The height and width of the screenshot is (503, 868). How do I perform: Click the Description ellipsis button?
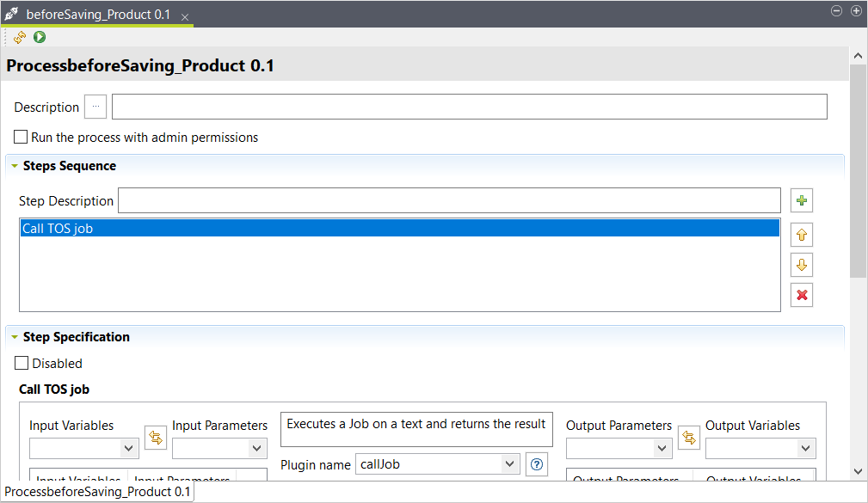95,107
